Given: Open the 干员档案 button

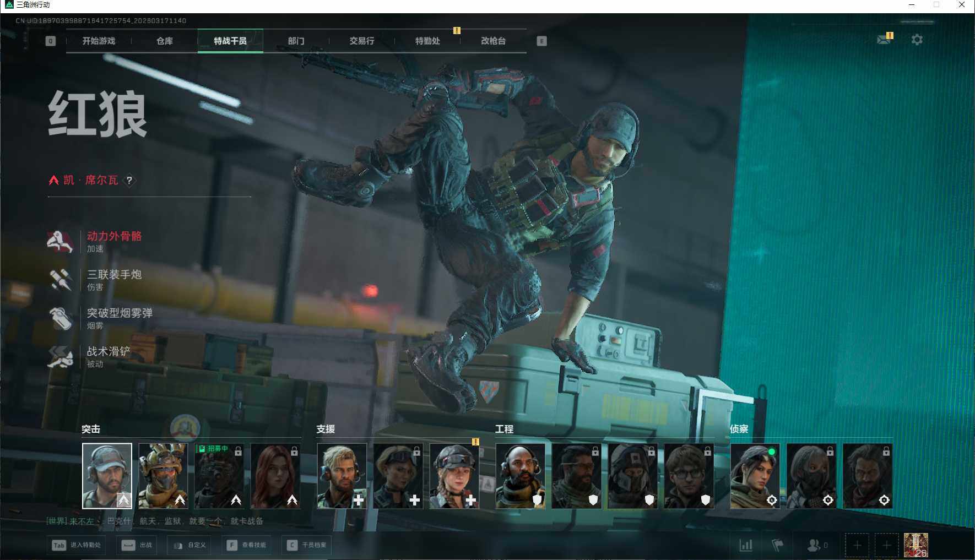Looking at the screenshot, I should pyautogui.click(x=307, y=545).
